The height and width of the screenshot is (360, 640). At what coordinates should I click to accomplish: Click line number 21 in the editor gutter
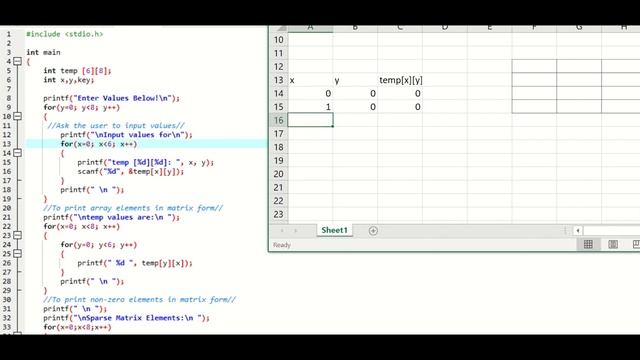pos(7,217)
